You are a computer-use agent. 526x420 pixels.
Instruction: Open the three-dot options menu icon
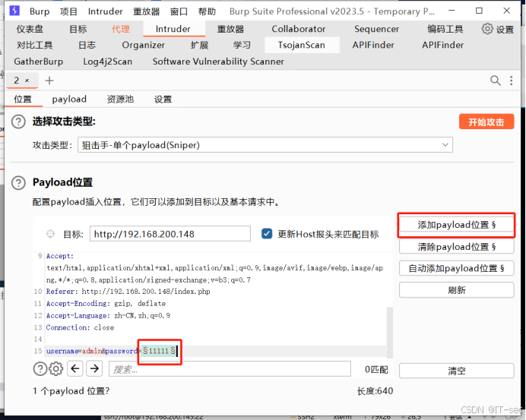pyautogui.click(x=511, y=81)
